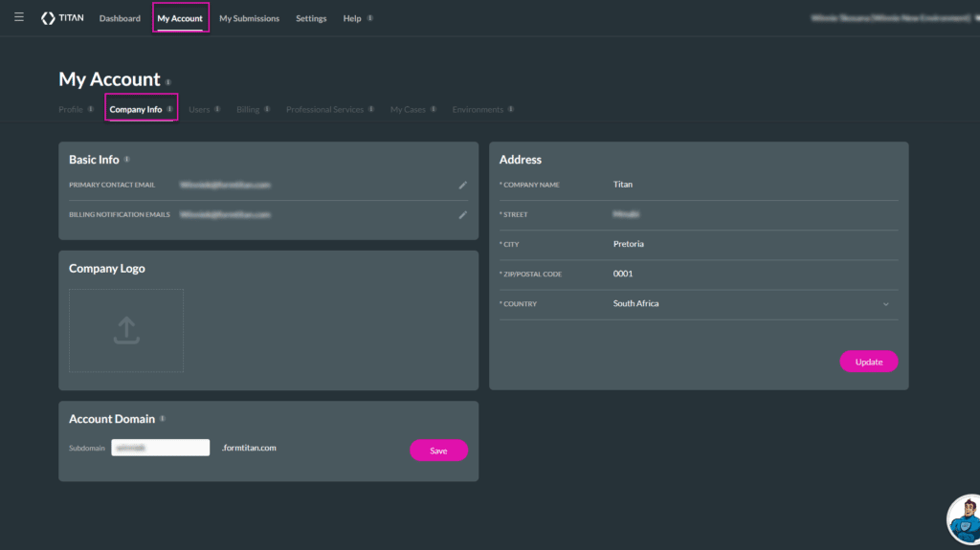This screenshot has width=980, height=550.
Task: Switch to the Billing tab
Action: [248, 109]
